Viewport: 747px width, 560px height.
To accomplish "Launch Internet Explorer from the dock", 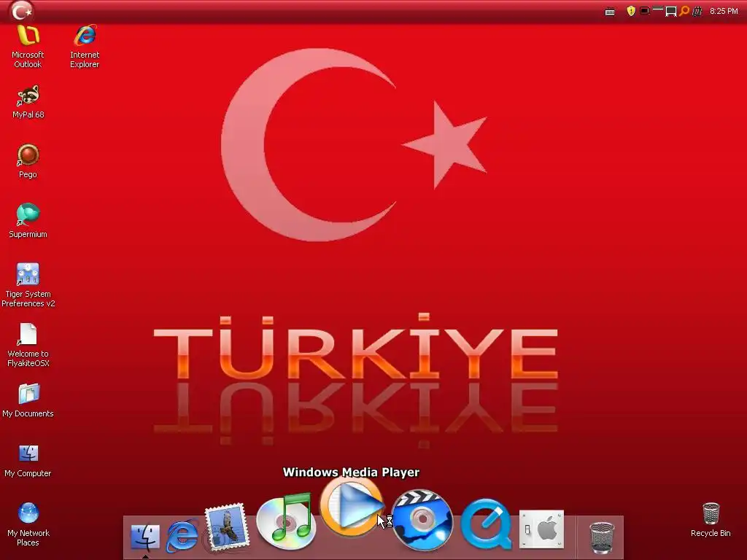I will point(182,536).
